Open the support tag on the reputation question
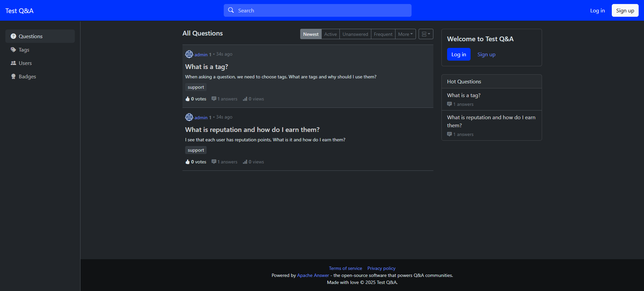The width and height of the screenshot is (644, 291). pyautogui.click(x=196, y=150)
